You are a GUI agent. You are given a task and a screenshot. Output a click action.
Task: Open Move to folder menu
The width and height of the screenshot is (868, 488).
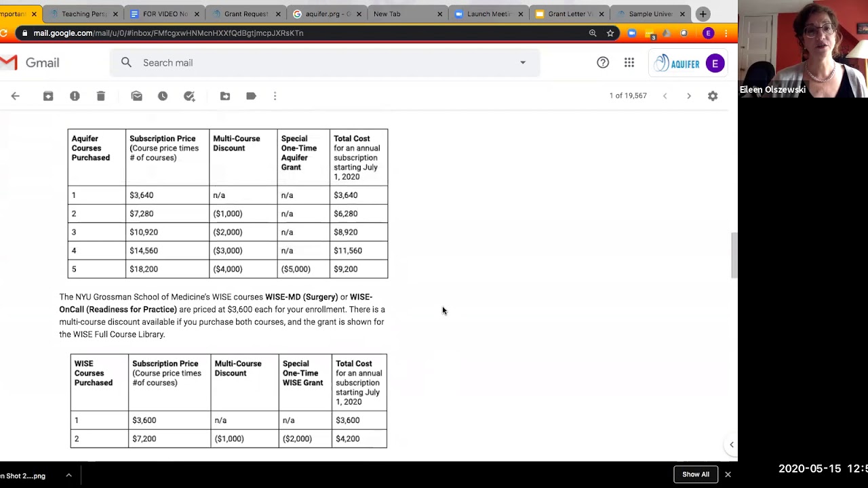coord(225,96)
